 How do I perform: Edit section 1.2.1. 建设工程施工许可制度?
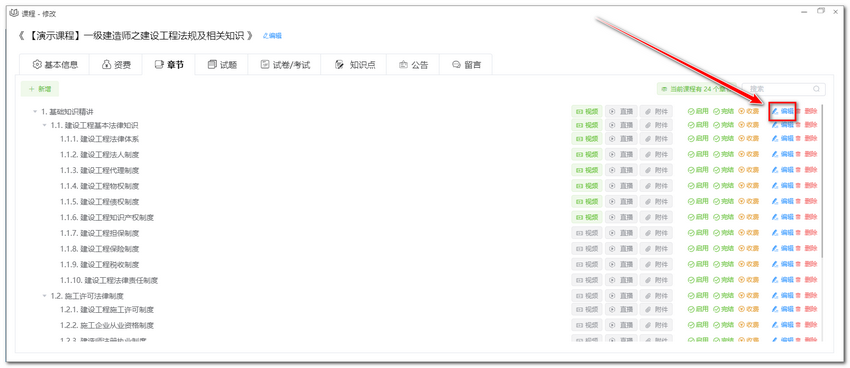(783, 309)
